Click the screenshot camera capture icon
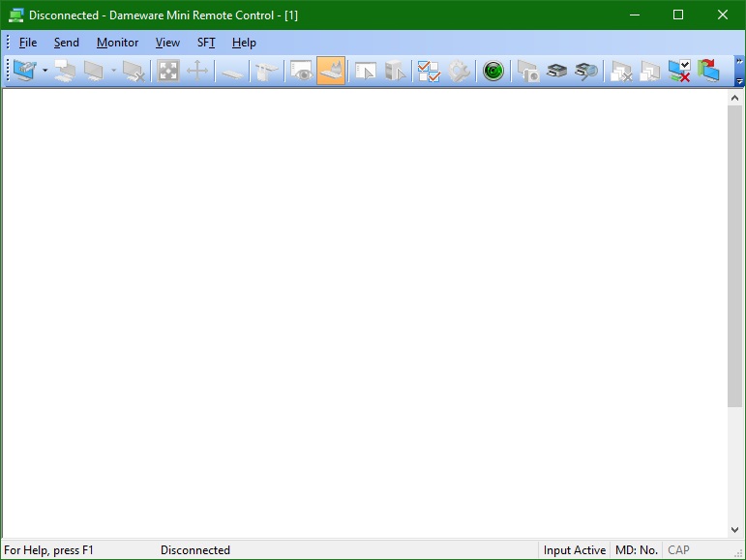Screen dimensions: 746x560 528,71
